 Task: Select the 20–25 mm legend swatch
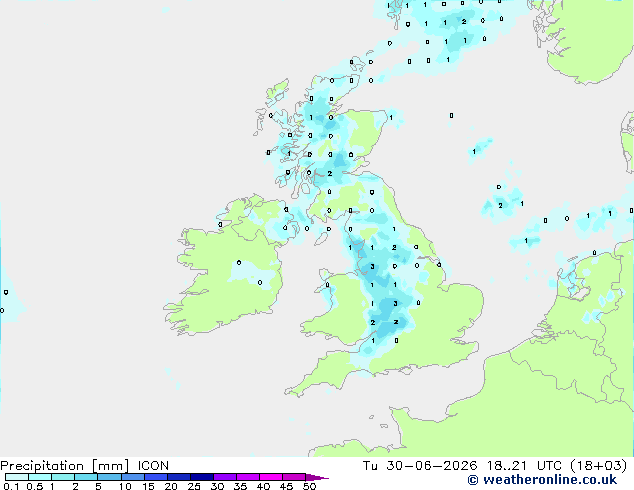[179, 477]
